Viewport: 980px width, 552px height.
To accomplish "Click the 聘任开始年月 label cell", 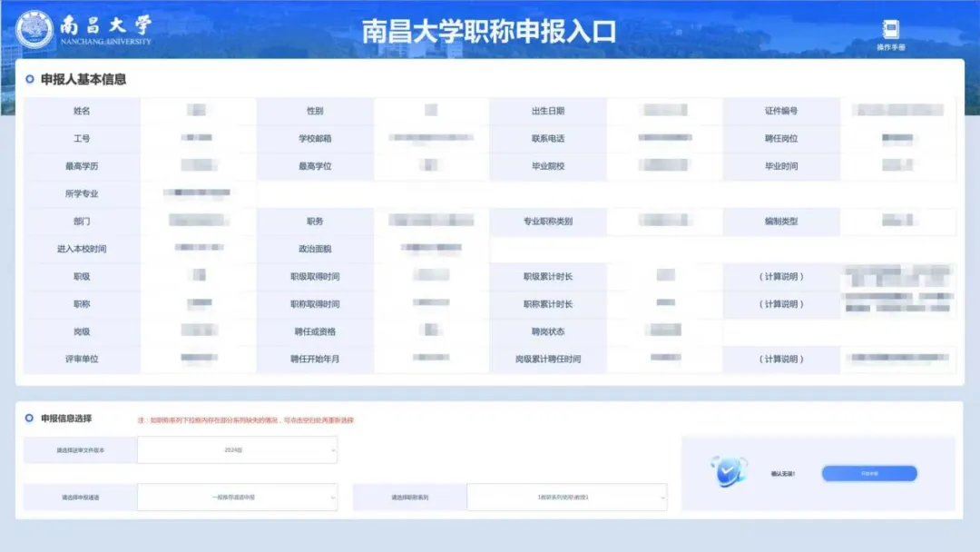I will click(x=315, y=359).
